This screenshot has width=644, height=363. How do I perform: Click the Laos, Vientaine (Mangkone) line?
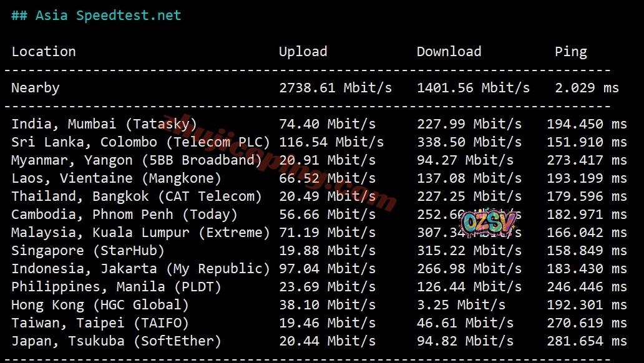tap(116, 178)
